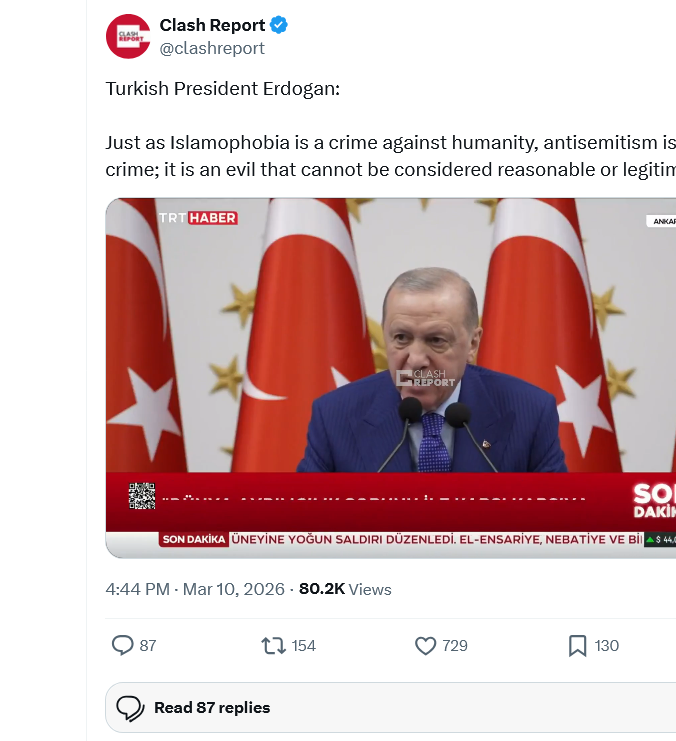The image size is (676, 741).
Task: Click the Read 87 replies button
Action: (x=390, y=707)
